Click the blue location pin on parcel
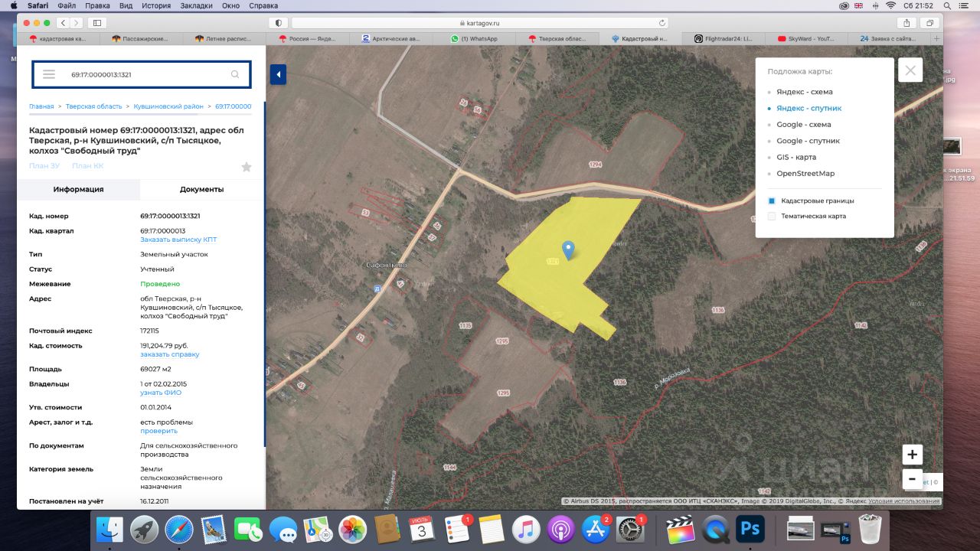This screenshot has width=980, height=551. pyautogui.click(x=568, y=249)
